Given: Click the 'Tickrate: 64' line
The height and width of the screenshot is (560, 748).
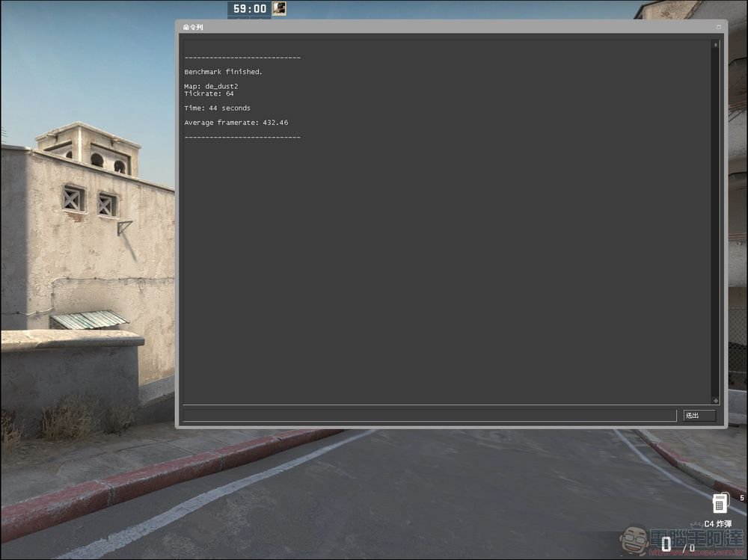Looking at the screenshot, I should (209, 94).
